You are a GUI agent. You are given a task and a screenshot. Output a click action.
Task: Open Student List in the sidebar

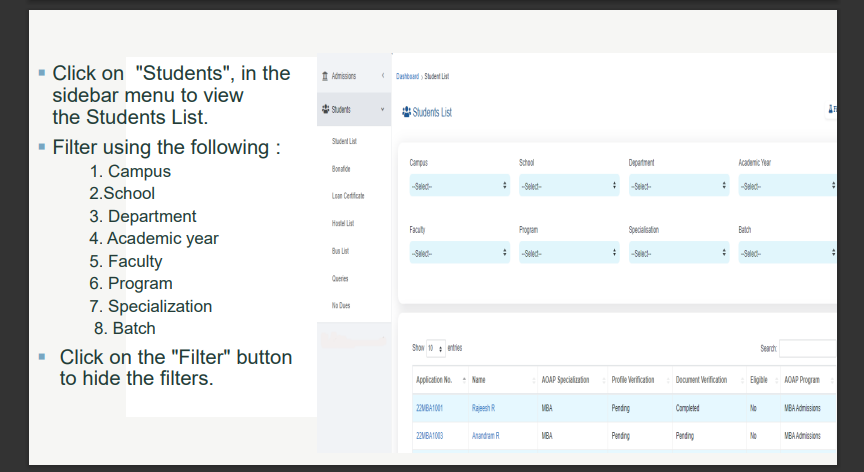coord(344,141)
